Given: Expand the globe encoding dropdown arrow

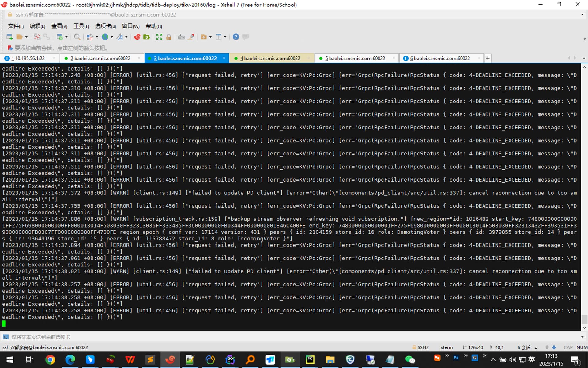Looking at the screenshot, I should point(112,37).
